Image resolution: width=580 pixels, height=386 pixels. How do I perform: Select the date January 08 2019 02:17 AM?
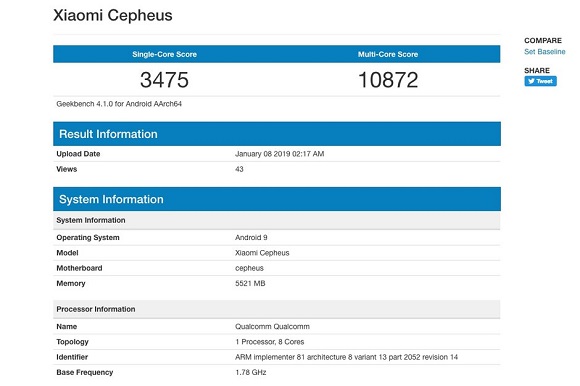[280, 154]
